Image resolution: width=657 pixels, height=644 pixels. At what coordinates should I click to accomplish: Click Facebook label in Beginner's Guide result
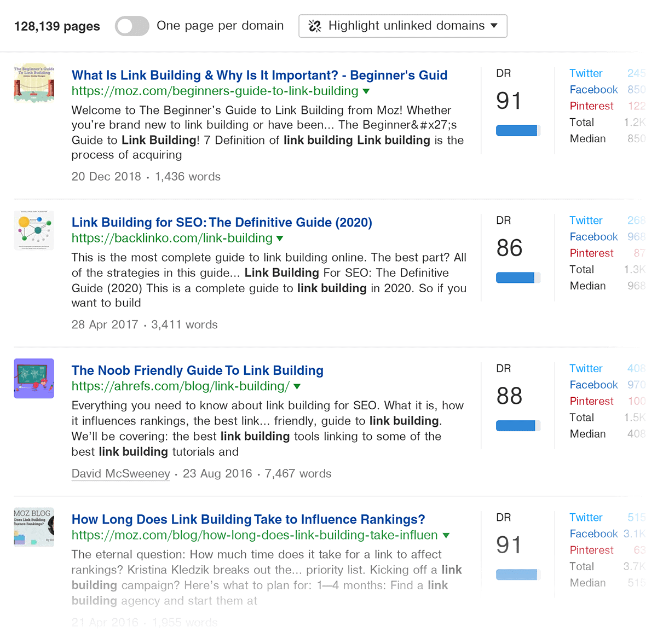pyautogui.click(x=593, y=90)
